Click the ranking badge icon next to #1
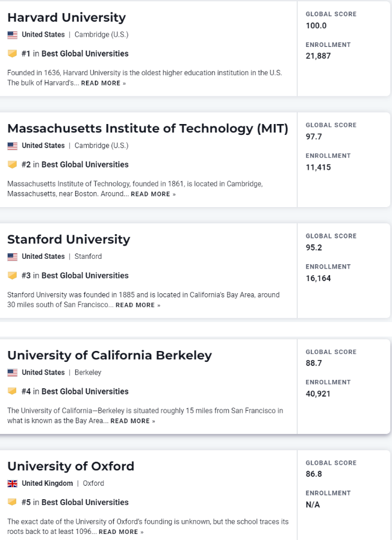The image size is (392, 540). pos(12,54)
